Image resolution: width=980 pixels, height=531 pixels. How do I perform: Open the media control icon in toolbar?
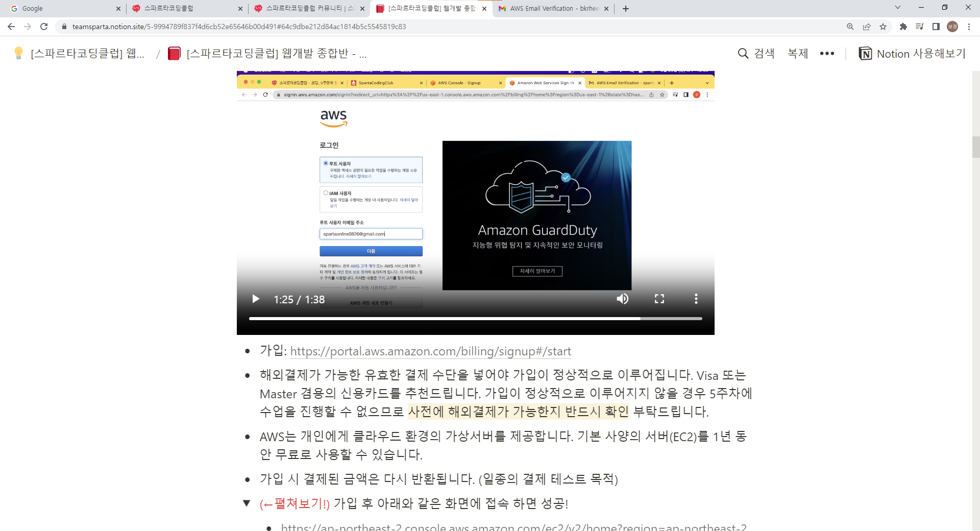point(920,27)
